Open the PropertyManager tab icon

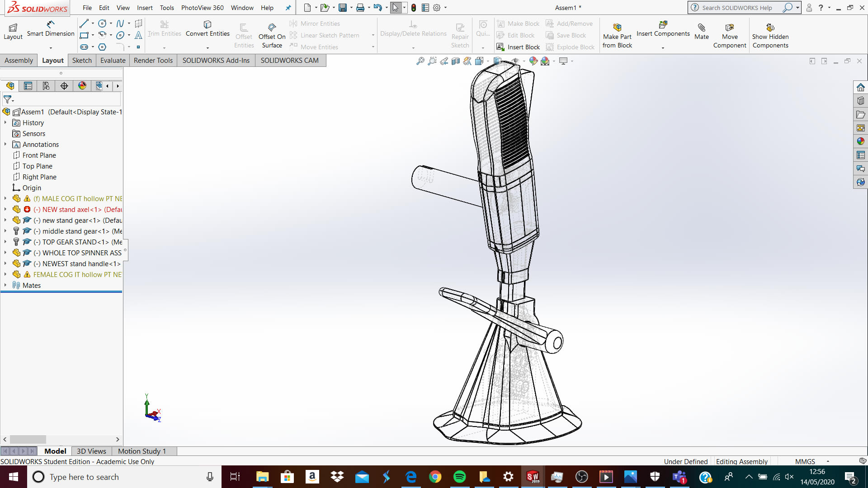click(28, 86)
